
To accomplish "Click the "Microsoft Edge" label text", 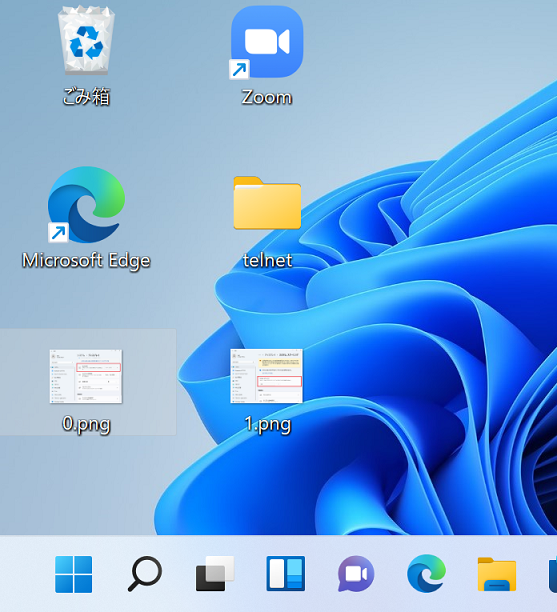I will coord(86,261).
